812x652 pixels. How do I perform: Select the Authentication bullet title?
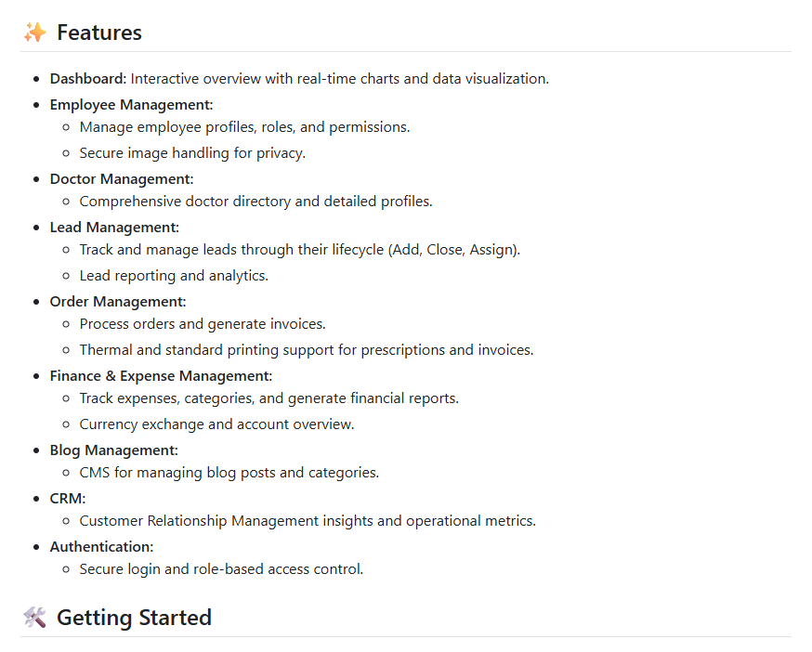(101, 547)
